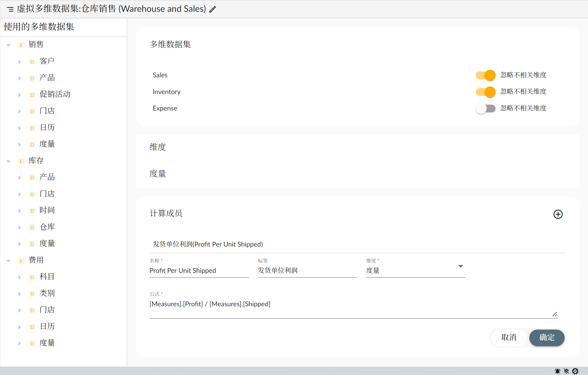588x375 pixels.
Task: Expand the 时间 dimension under 库存
Action: [19, 211]
